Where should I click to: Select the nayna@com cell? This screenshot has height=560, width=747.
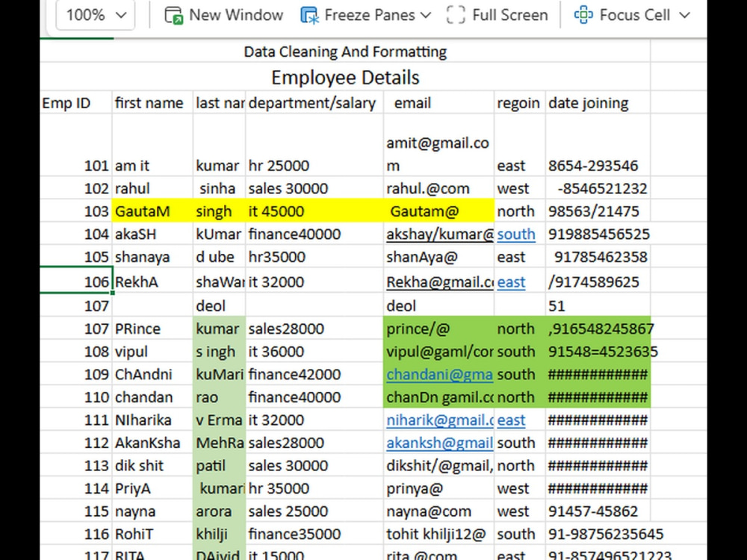point(438,511)
